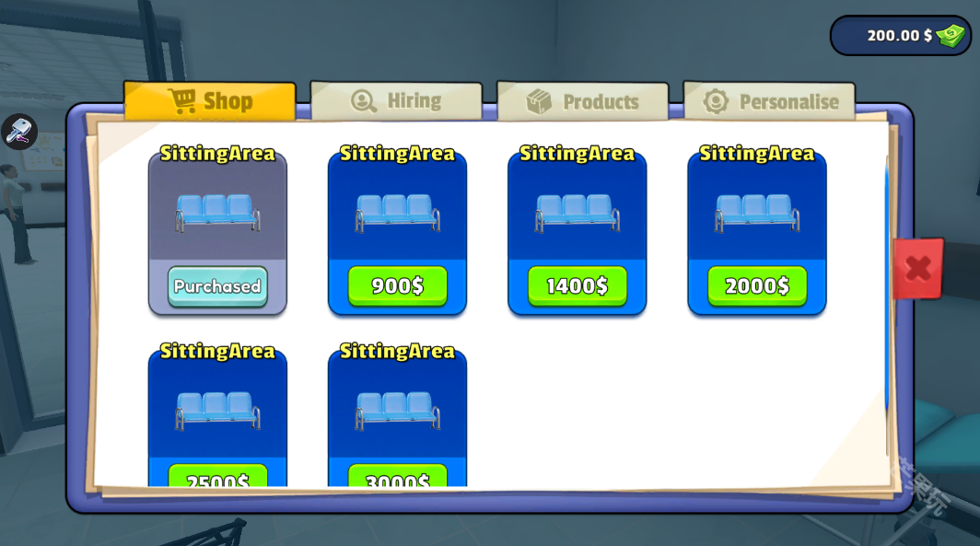The height and width of the screenshot is (546, 980).
Task: Buy the SittingArea for 900$
Action: pos(397,286)
